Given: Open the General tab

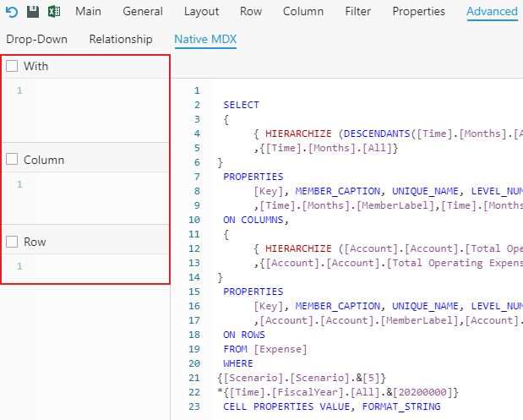Looking at the screenshot, I should pos(143,12).
